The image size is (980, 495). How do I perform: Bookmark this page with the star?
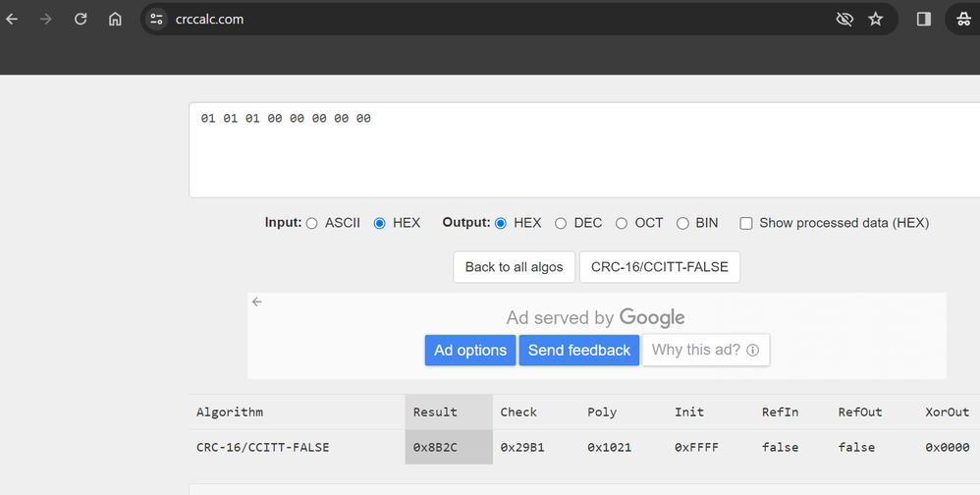pos(876,19)
